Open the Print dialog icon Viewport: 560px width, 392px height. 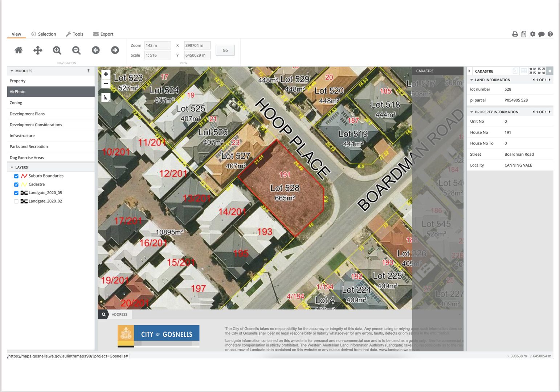click(515, 34)
